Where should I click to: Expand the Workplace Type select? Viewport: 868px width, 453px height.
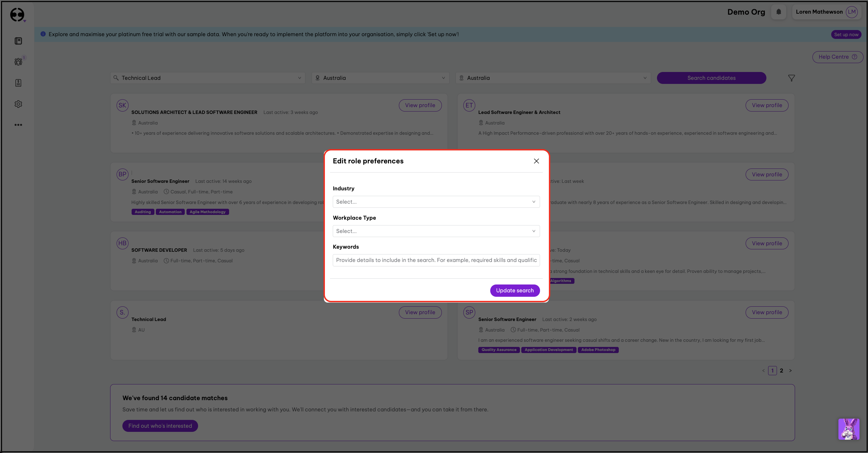pos(436,231)
